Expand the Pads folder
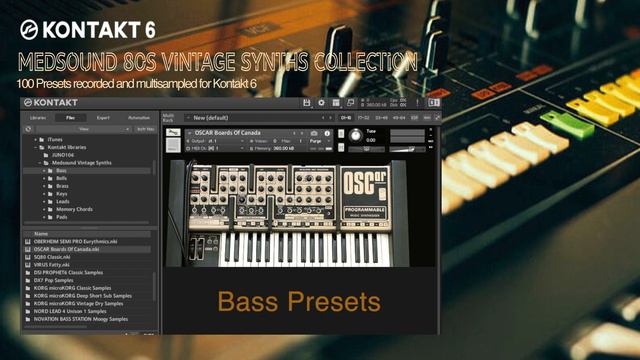 pos(44,217)
